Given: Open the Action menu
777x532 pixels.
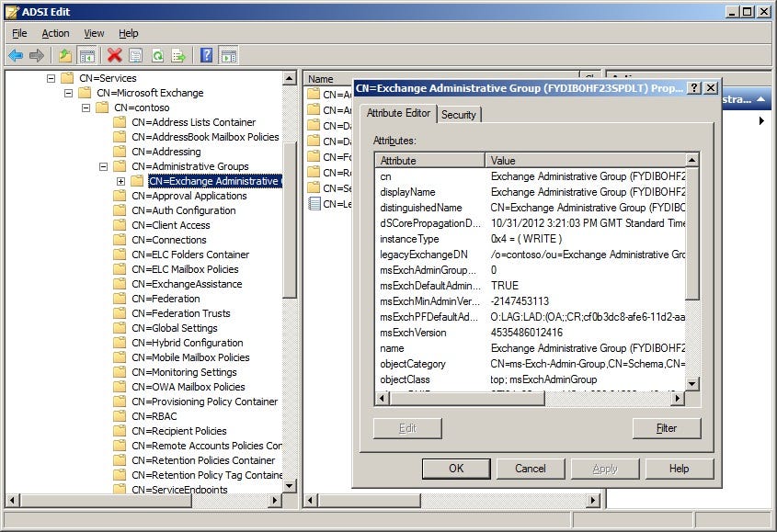Looking at the screenshot, I should point(55,32).
